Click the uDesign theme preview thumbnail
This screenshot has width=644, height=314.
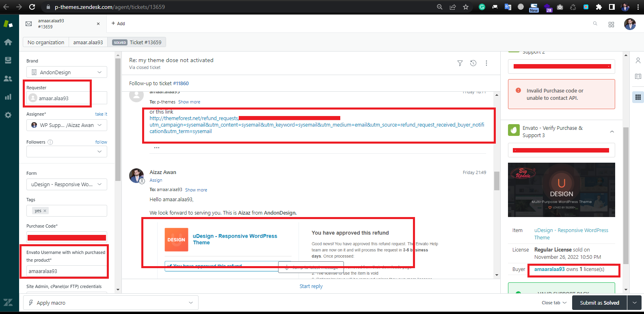(x=562, y=190)
